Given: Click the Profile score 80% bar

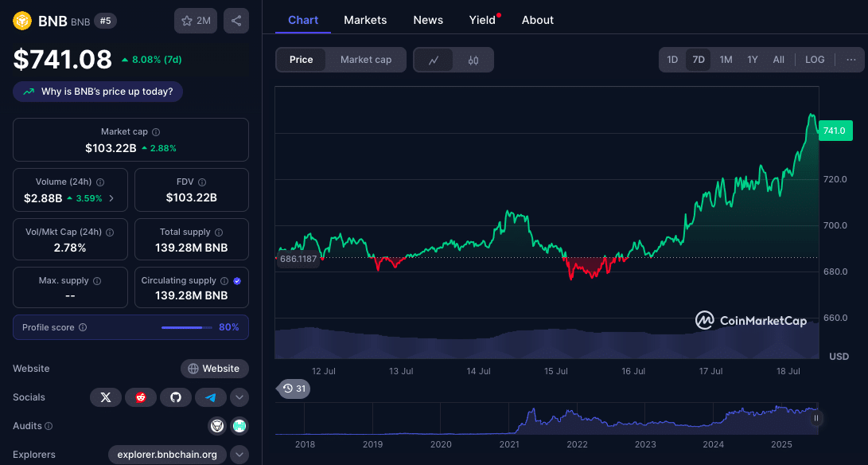Looking at the screenshot, I should pos(186,327).
